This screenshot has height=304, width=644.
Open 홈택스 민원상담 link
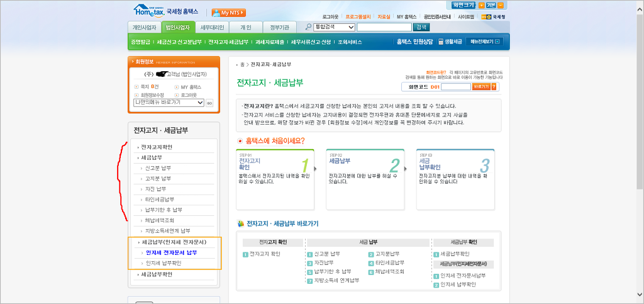(414, 42)
